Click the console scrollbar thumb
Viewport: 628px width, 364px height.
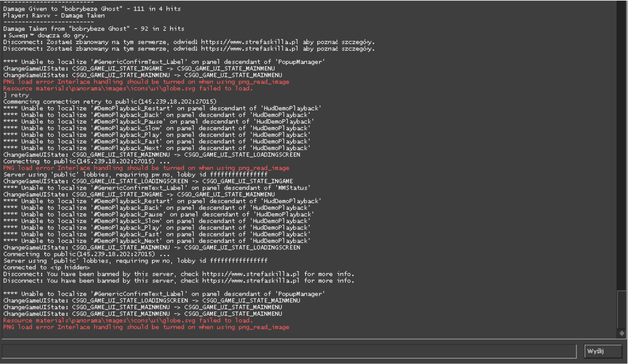(x=621, y=309)
